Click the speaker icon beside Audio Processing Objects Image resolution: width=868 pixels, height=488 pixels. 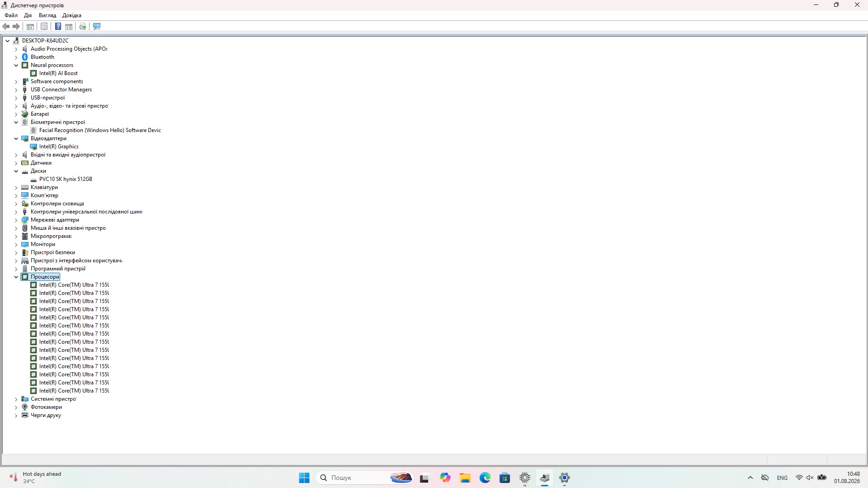(x=25, y=49)
